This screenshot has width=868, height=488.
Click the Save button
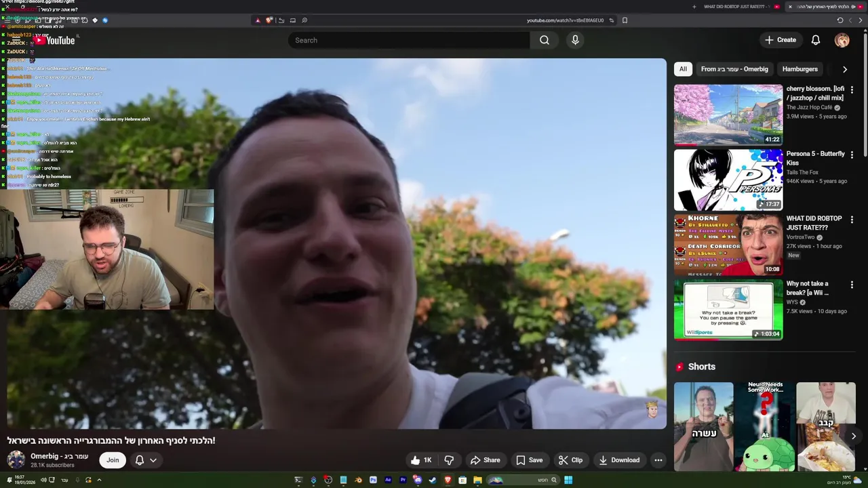(529, 460)
